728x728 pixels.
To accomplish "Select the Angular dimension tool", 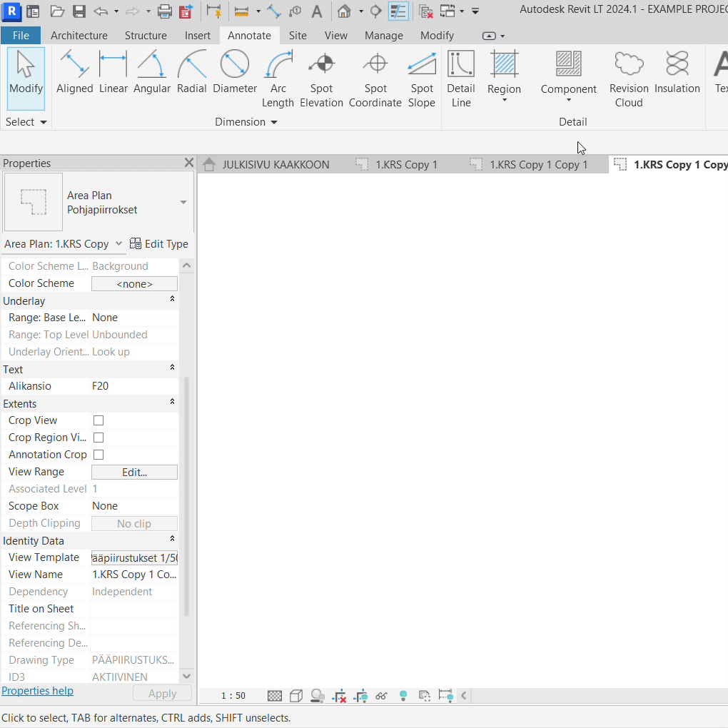I will 151,73.
